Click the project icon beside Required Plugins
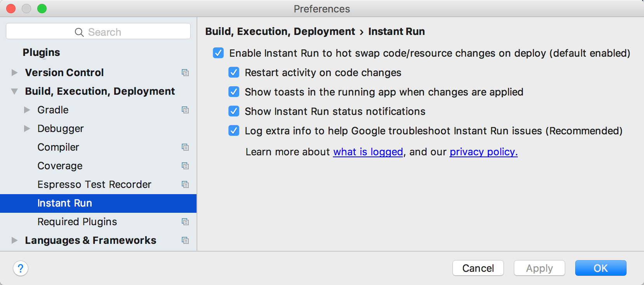 point(185,222)
